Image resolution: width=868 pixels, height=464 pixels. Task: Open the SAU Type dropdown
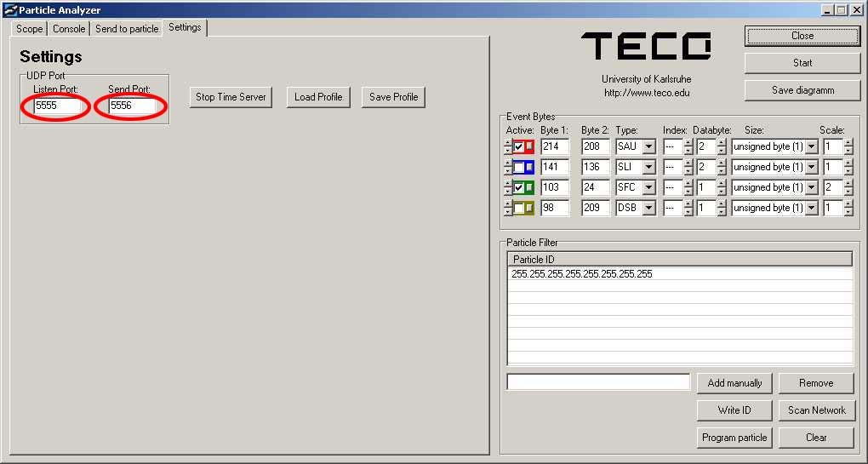(x=648, y=146)
